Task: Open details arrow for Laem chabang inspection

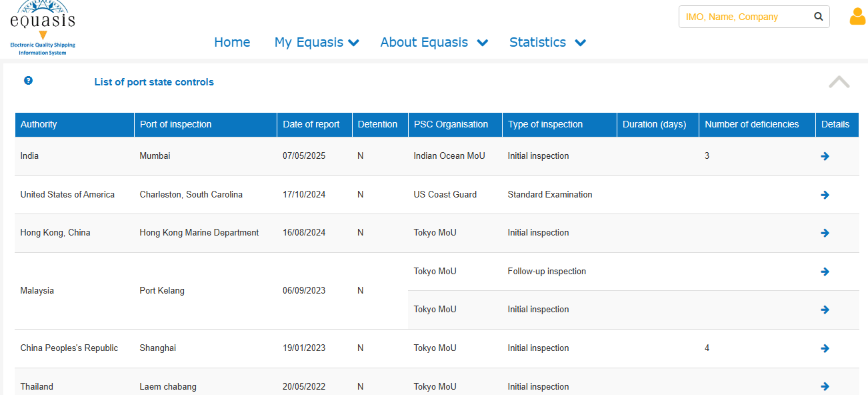Action: point(825,386)
